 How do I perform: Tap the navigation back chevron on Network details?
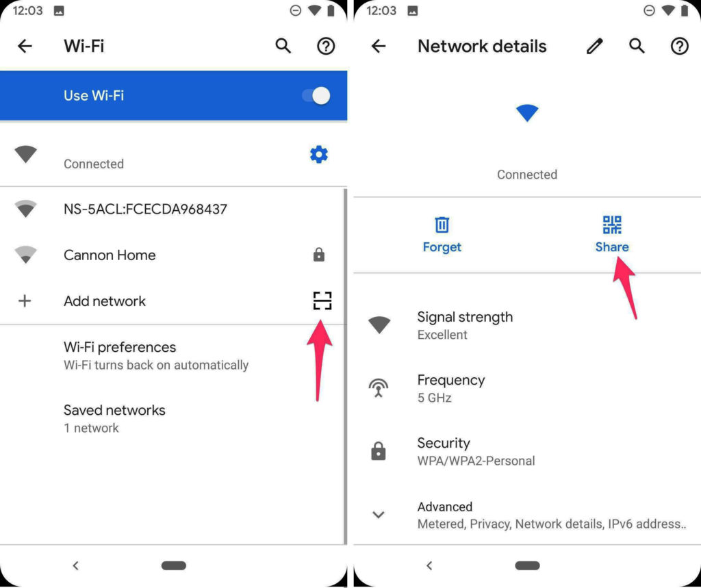pos(430,565)
